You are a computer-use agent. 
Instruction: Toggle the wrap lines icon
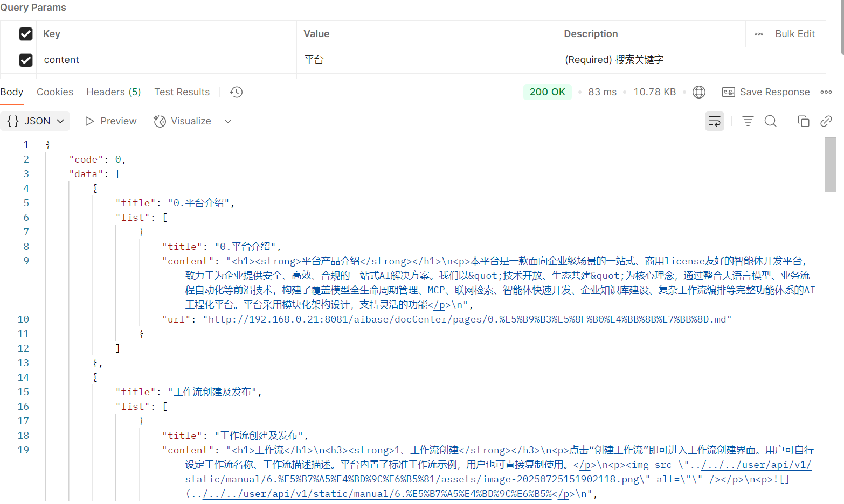pyautogui.click(x=715, y=121)
